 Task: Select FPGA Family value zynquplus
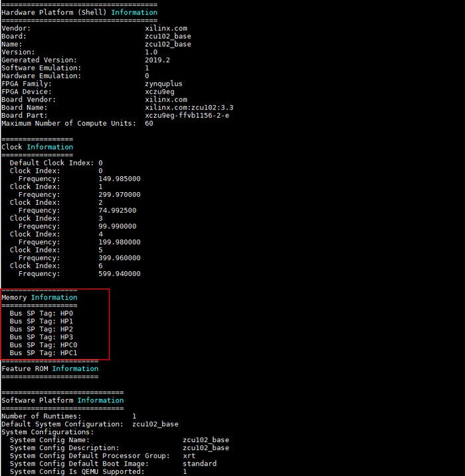tap(163, 84)
